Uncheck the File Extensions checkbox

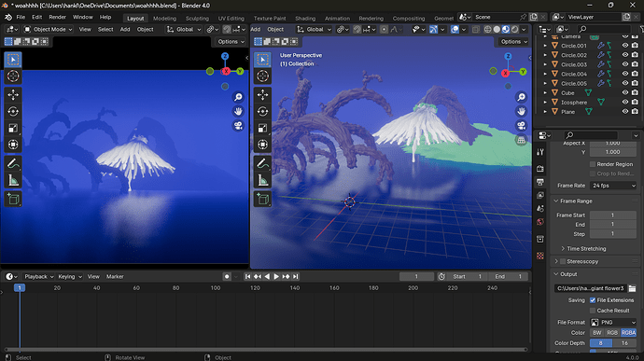(x=593, y=300)
